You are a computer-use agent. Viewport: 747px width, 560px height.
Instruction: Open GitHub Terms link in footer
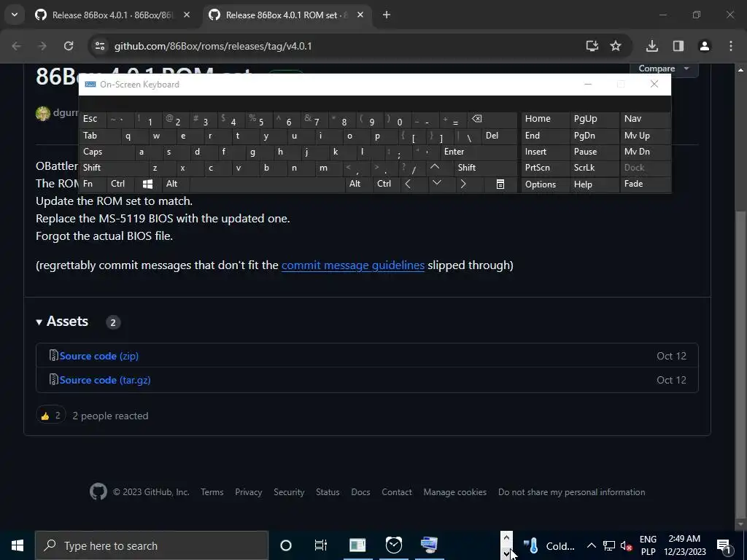[x=212, y=492]
